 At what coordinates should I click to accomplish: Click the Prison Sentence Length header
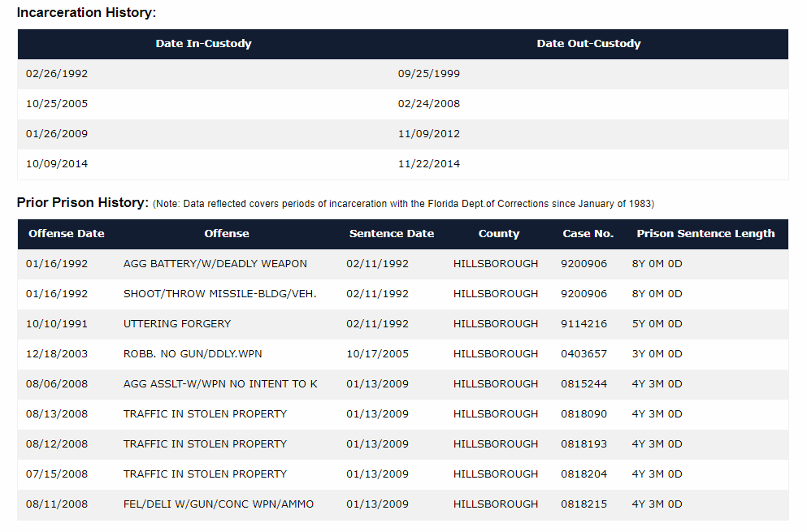point(705,234)
